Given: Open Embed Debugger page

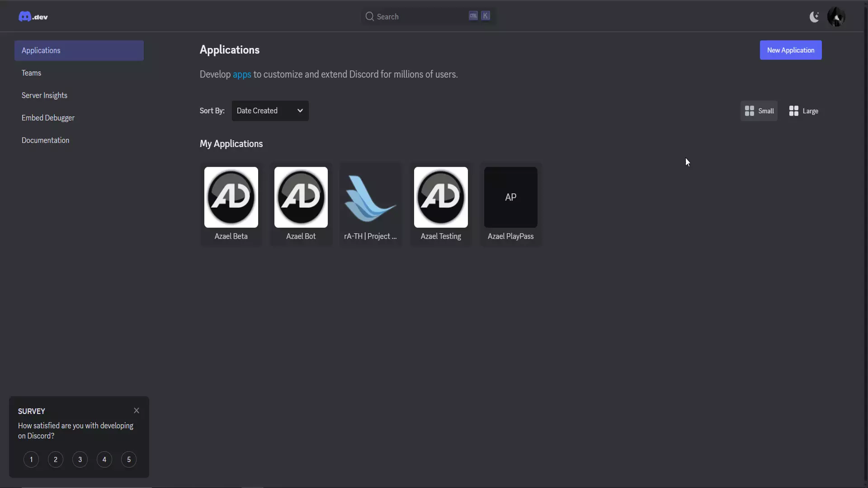Looking at the screenshot, I should coord(48,118).
